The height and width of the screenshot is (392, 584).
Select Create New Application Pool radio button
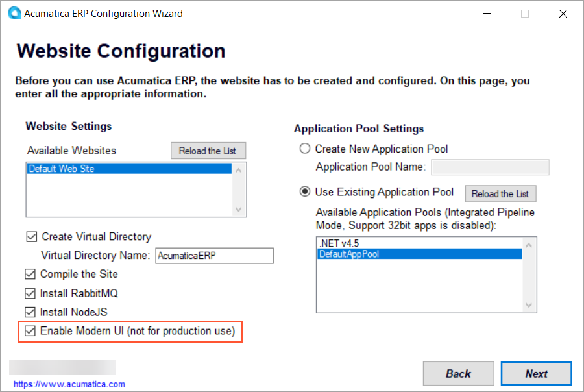point(305,149)
